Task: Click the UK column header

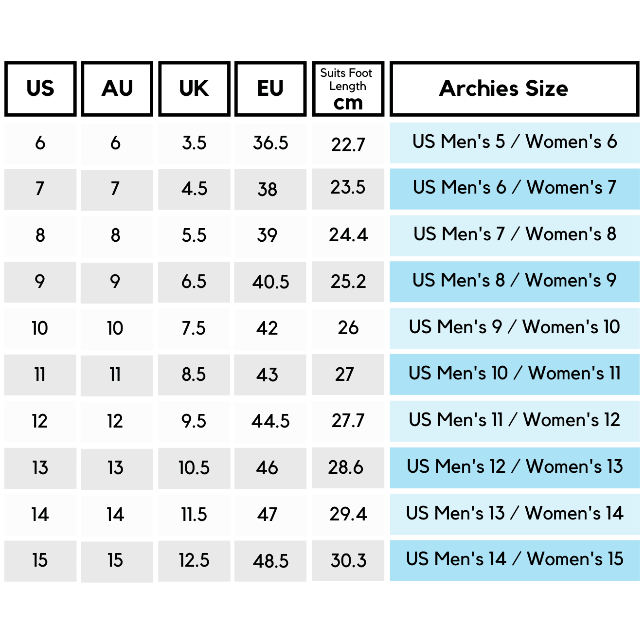Action: 194,89
